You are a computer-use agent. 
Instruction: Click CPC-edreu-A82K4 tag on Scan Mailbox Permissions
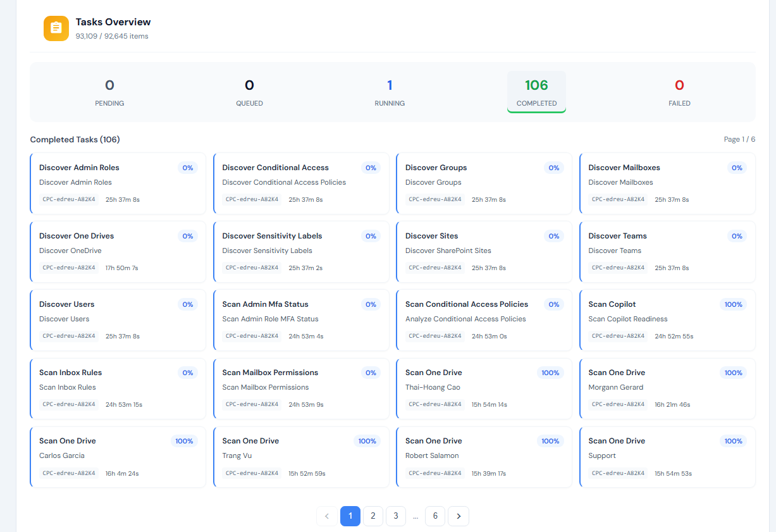click(x=252, y=404)
